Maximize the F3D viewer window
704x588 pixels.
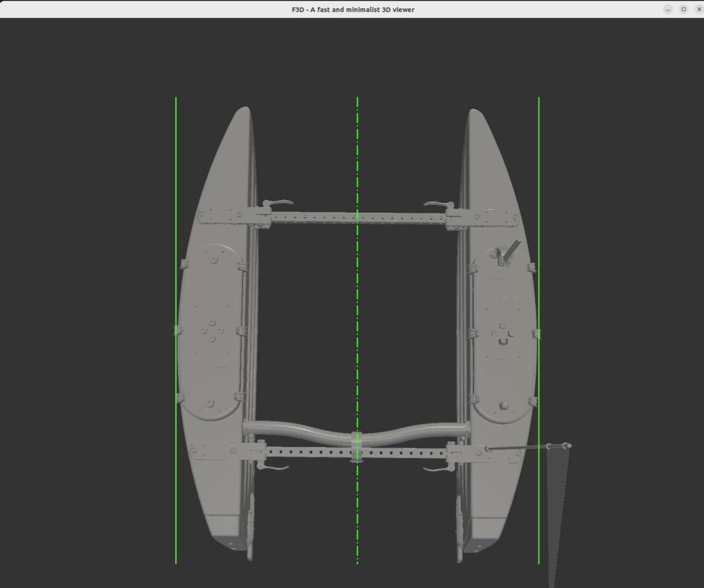pyautogui.click(x=683, y=10)
